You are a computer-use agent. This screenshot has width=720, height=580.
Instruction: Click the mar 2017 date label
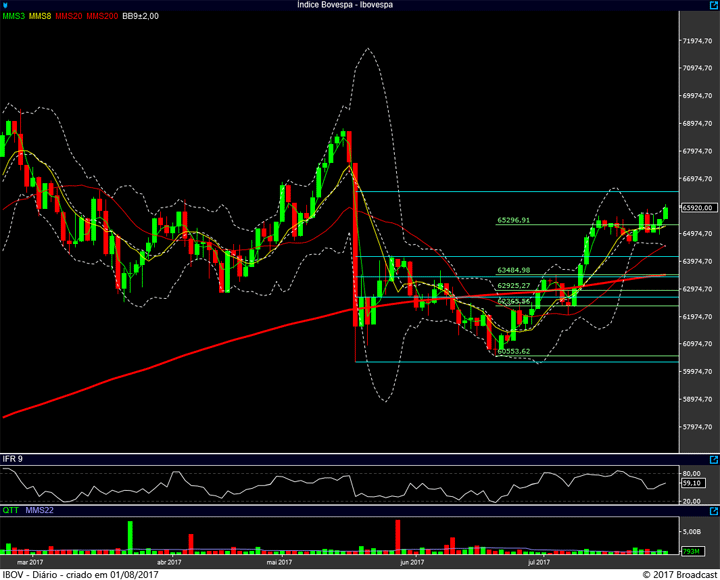(30, 562)
